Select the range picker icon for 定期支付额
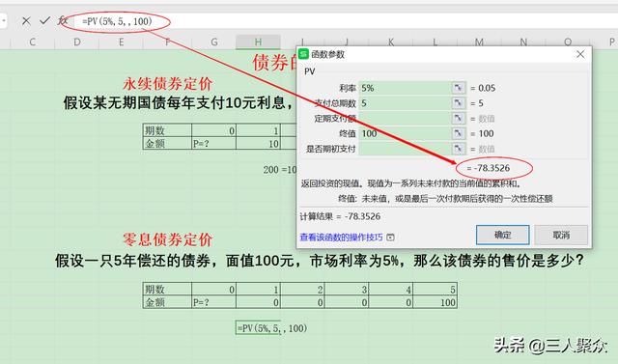Screen dimensions: 618x364 [x=458, y=118]
